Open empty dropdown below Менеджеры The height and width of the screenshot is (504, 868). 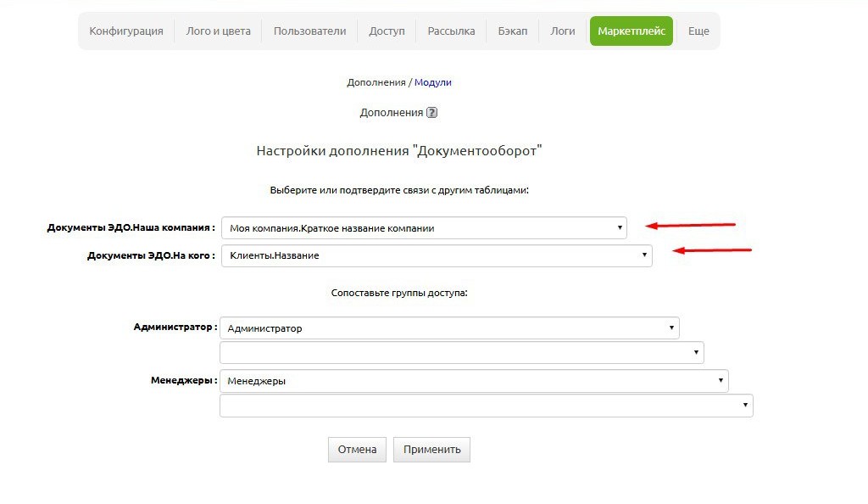click(x=486, y=406)
